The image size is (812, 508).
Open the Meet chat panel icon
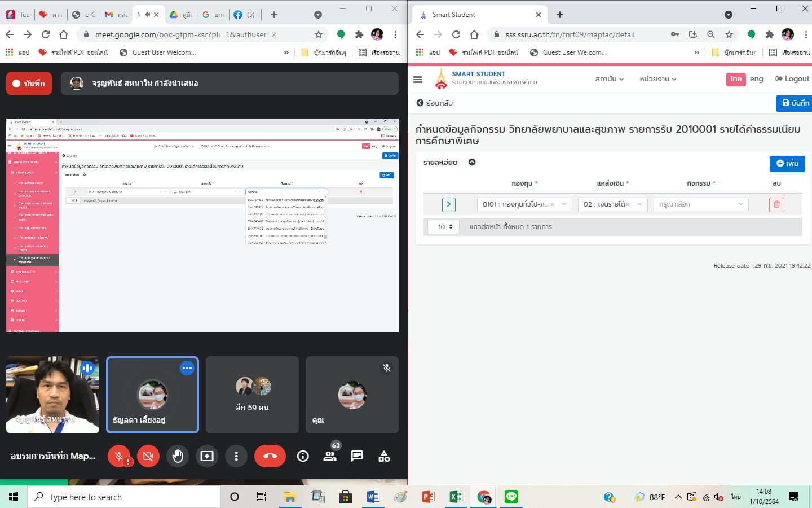click(357, 456)
